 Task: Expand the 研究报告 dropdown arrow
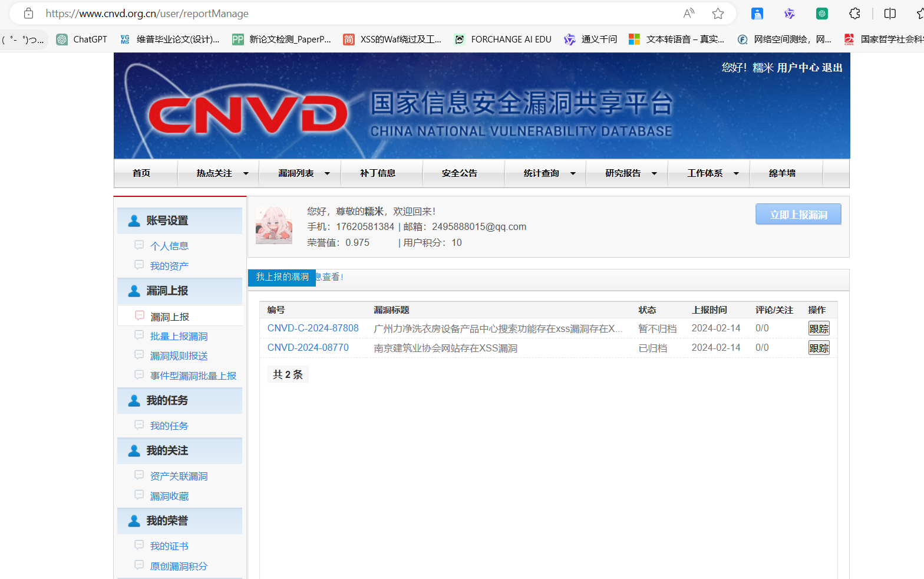tap(654, 173)
